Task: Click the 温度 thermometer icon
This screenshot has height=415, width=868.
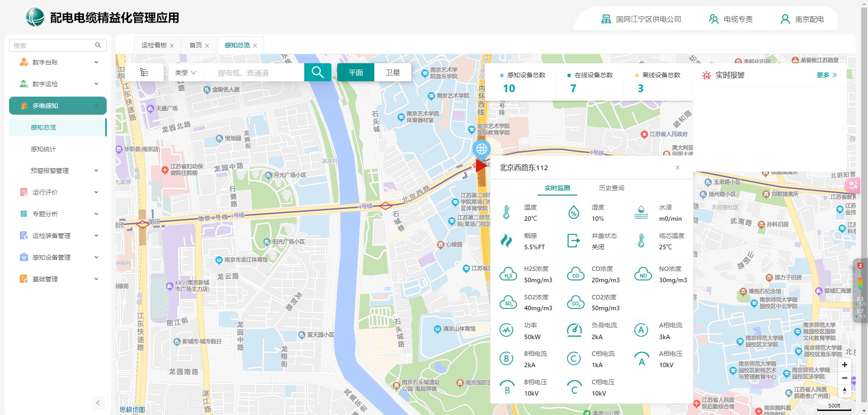Action: click(x=506, y=212)
